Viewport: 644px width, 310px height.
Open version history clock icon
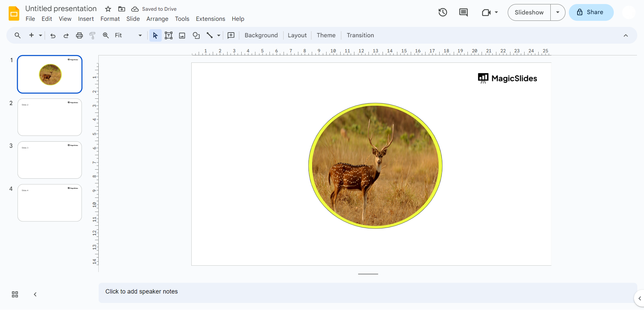click(x=443, y=12)
